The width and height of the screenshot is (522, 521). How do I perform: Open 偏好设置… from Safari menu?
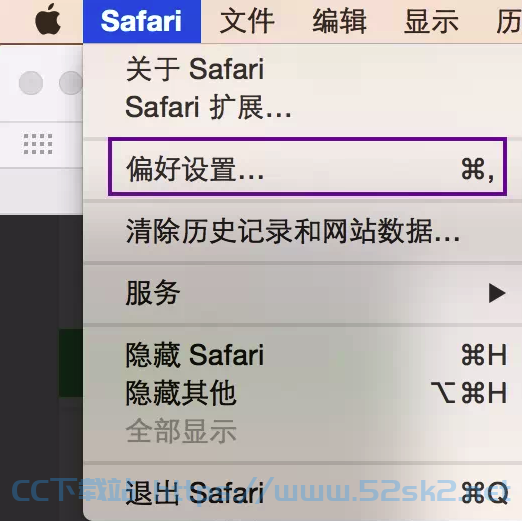[x=307, y=167]
